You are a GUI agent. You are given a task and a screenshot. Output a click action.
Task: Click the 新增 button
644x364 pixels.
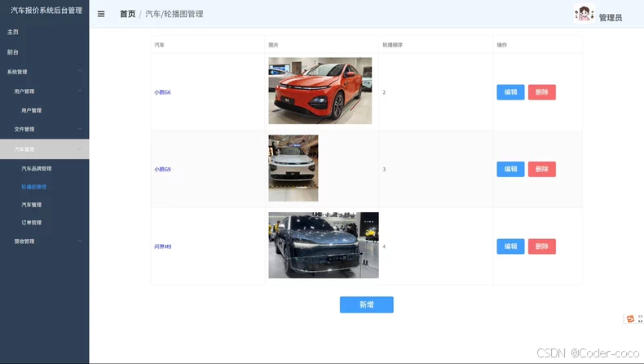click(366, 304)
